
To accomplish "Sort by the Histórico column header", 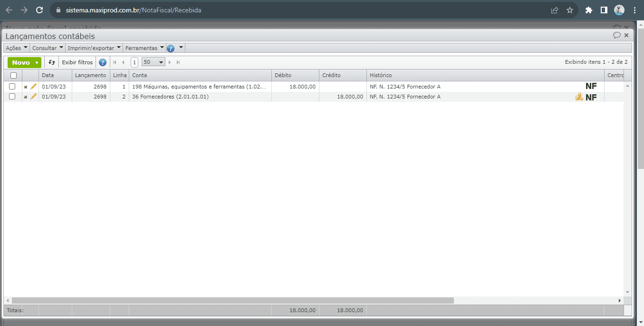I will click(x=485, y=75).
